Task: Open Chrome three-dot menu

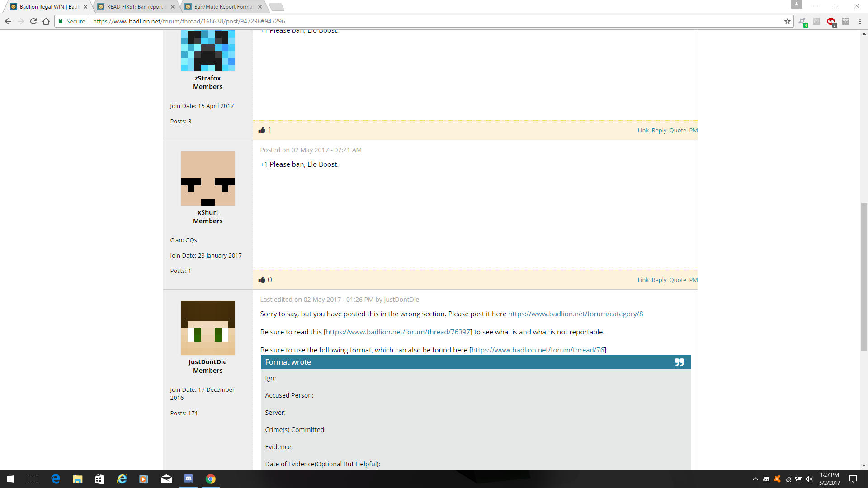Action: pos(860,21)
